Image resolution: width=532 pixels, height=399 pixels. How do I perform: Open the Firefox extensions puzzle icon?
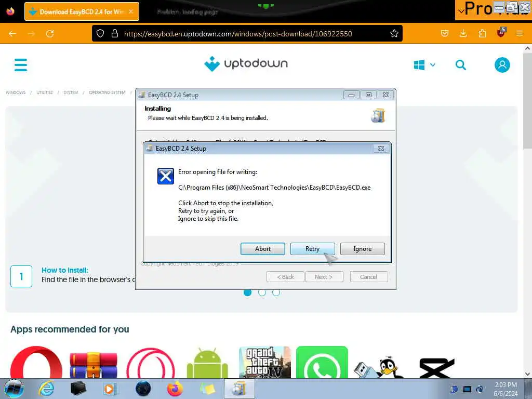coord(482,34)
